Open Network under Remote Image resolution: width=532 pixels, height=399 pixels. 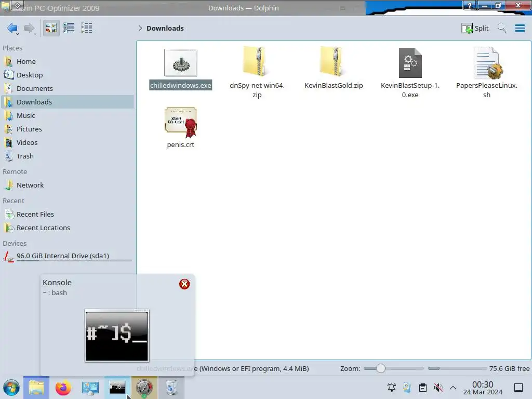tap(68, 185)
